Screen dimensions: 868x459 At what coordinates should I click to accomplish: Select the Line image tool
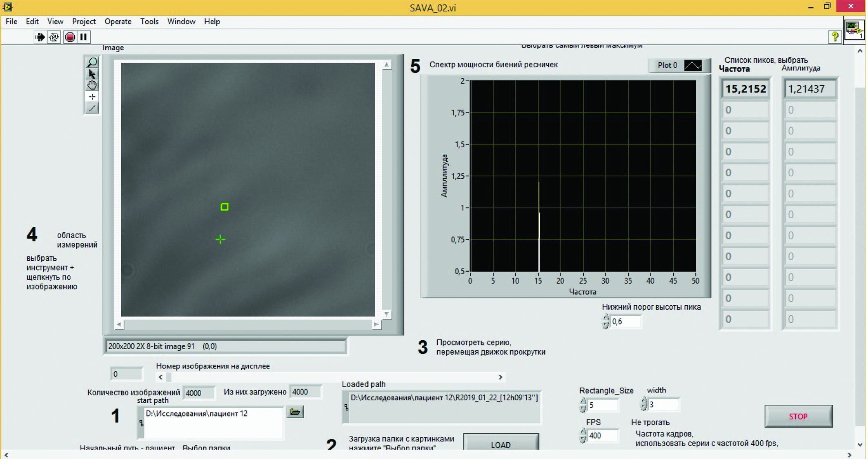coord(92,108)
